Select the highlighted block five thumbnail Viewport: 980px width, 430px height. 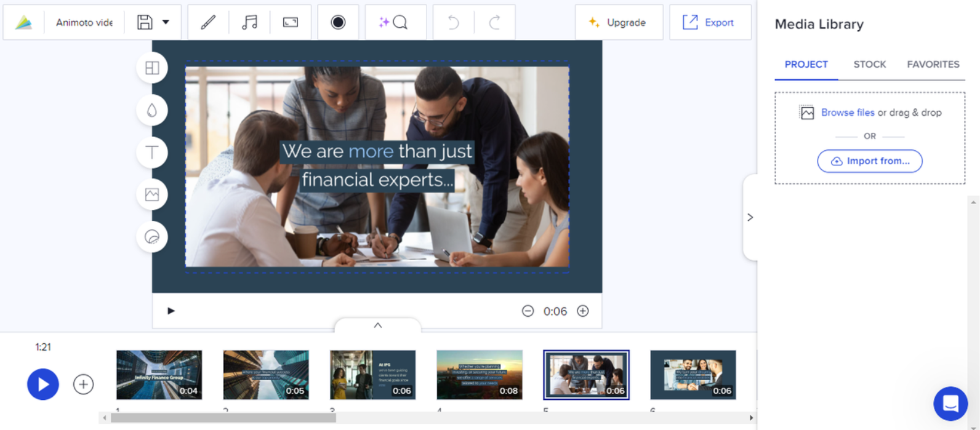click(x=586, y=375)
